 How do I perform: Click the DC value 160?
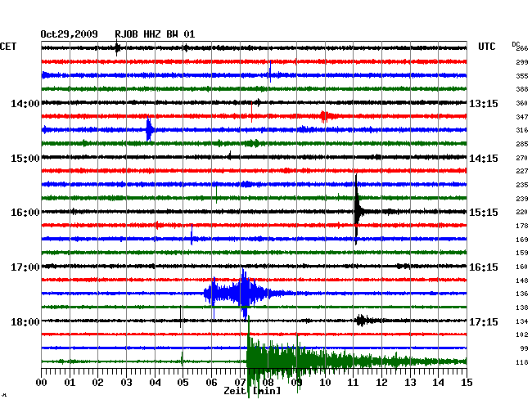[x=522, y=267]
